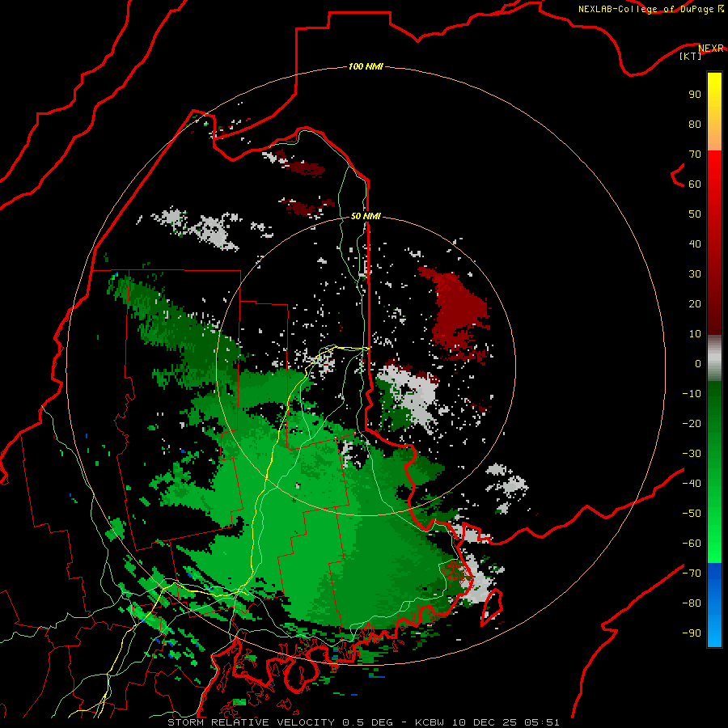
Task: Click the 0 value on velocity scale
Action: tap(698, 363)
